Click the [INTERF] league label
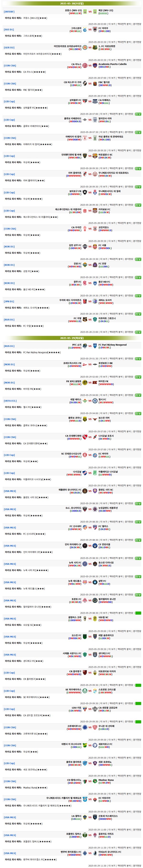The width and height of the screenshot is (143, 868). 9,12
